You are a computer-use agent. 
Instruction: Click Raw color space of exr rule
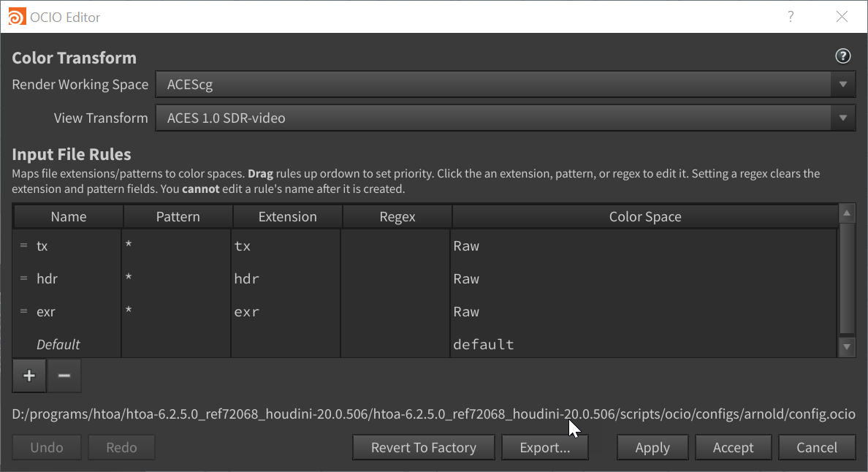(x=466, y=311)
